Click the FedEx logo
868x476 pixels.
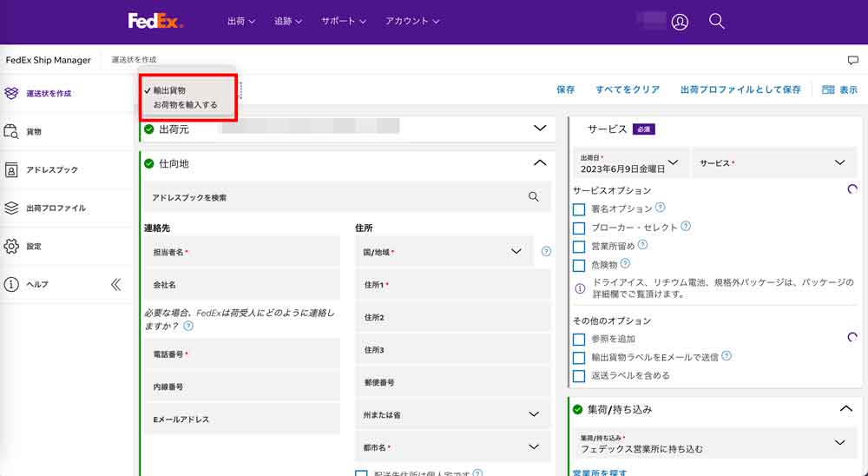155,21
